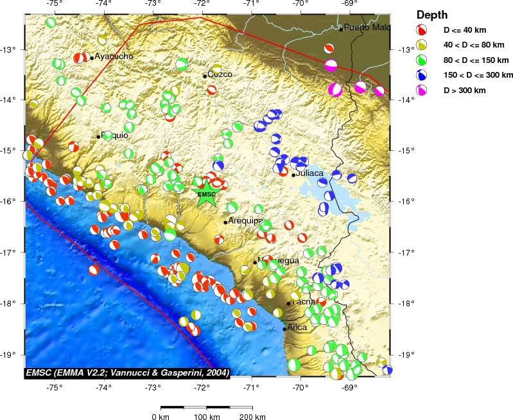This screenshot has width=513, height=420.
Task: Click the red beachball offshore on the trench line
Action: 94,270
